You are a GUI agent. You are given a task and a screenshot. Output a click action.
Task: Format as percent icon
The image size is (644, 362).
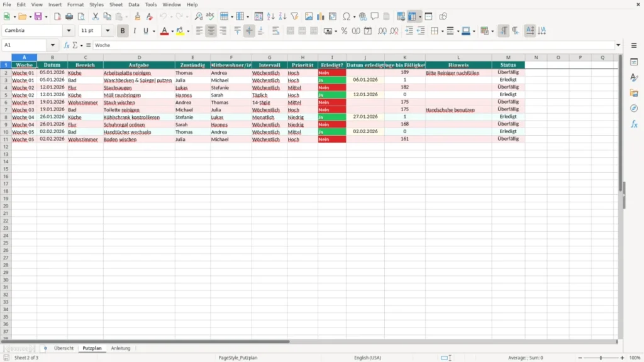(x=344, y=31)
